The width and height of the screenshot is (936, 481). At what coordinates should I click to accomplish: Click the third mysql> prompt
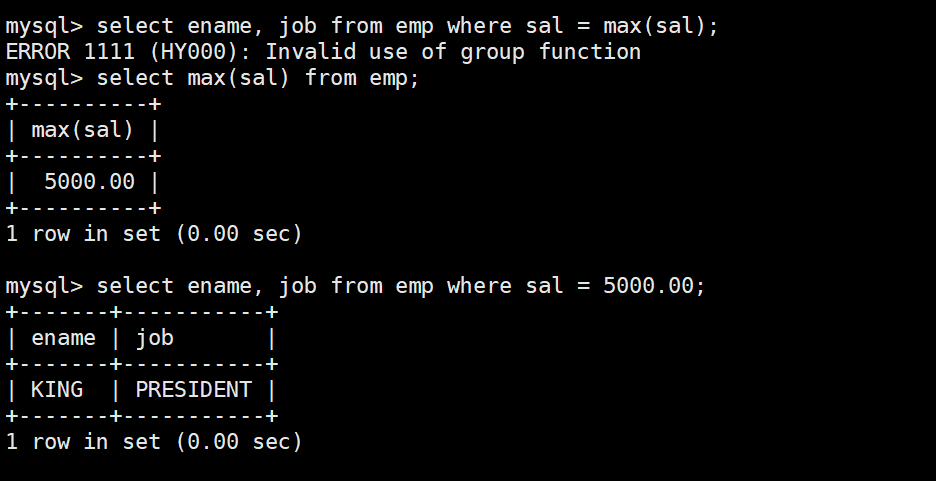point(44,286)
